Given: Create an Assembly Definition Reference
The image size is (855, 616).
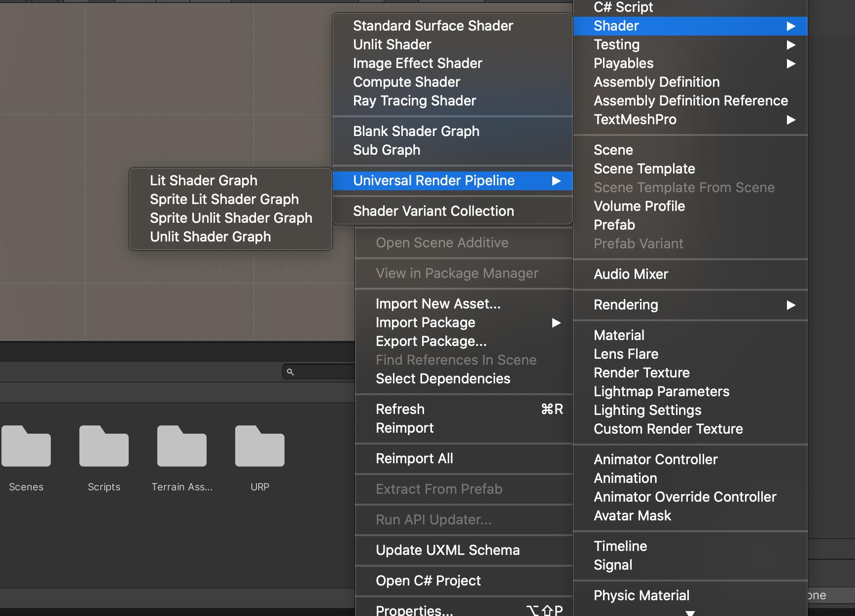Looking at the screenshot, I should (690, 101).
